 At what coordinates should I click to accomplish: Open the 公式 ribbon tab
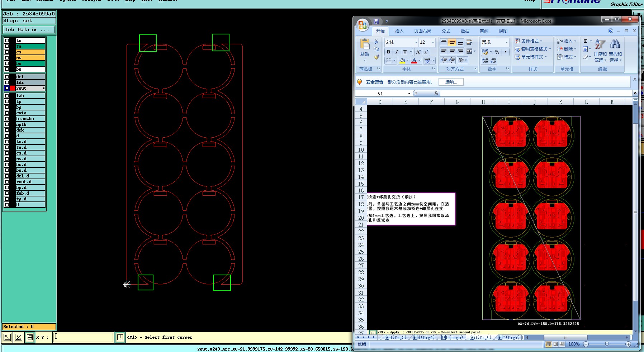click(x=446, y=31)
